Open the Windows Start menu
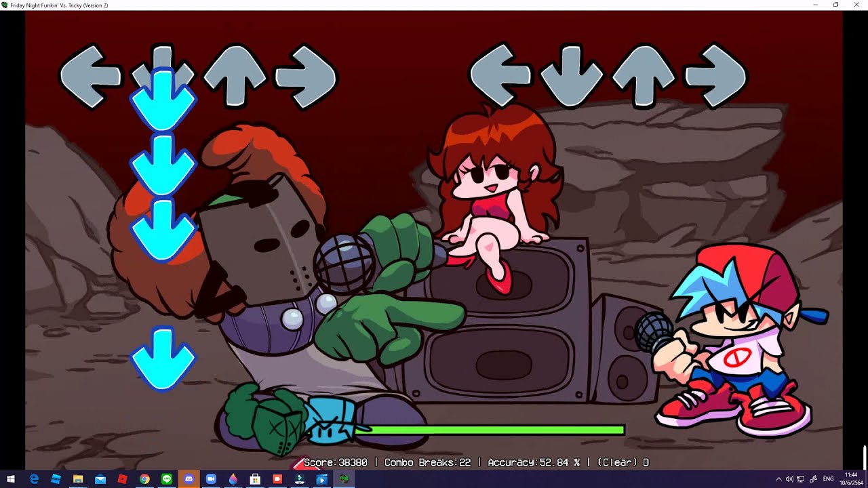The height and width of the screenshot is (488, 868). coord(11,479)
